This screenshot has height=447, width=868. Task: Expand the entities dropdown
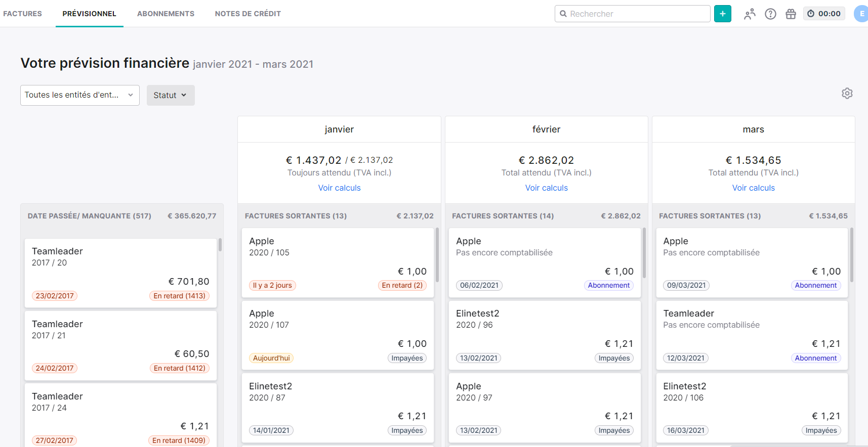(x=80, y=95)
